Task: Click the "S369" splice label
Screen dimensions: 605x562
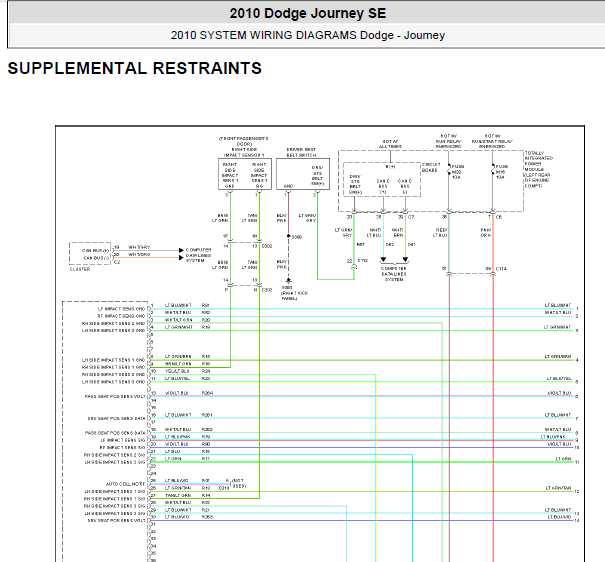Action: point(296,237)
